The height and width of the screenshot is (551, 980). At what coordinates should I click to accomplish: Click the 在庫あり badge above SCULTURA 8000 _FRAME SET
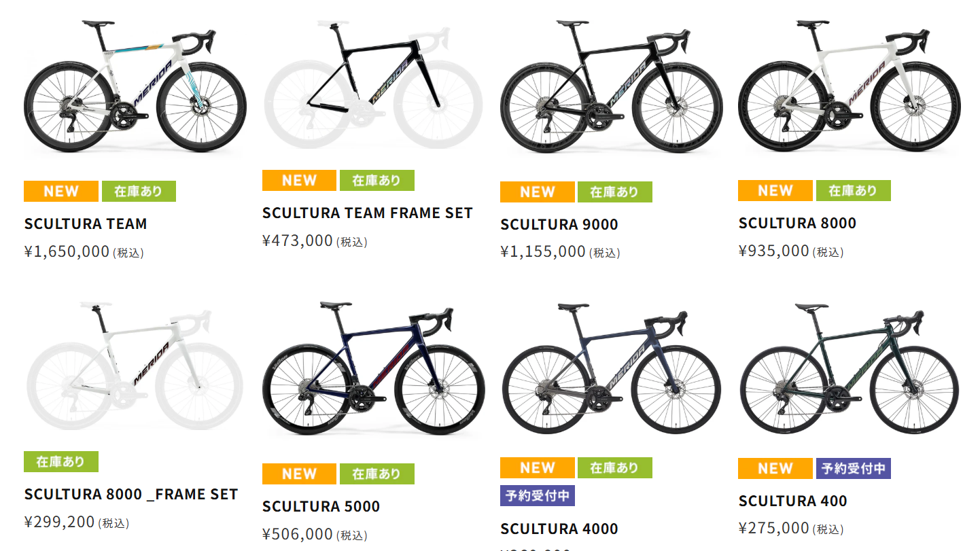61,462
